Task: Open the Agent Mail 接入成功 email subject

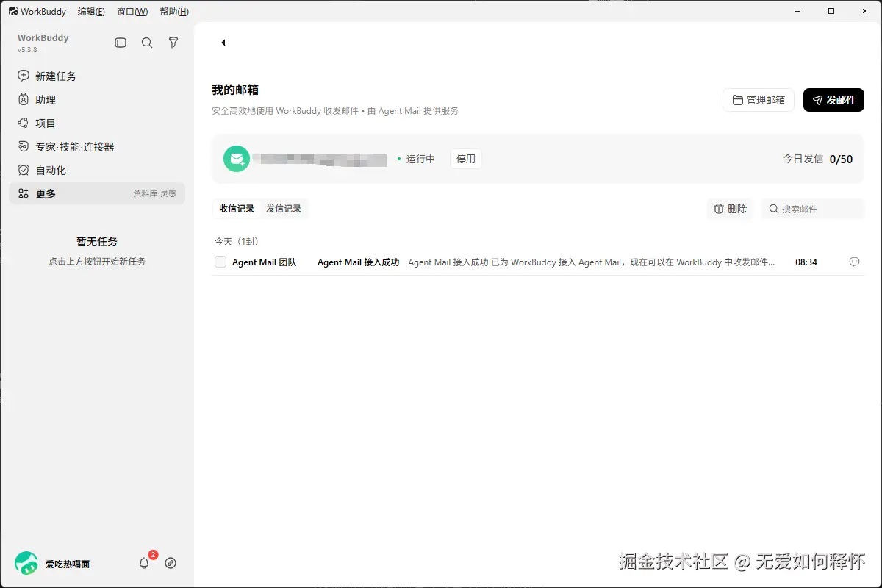Action: 358,262
